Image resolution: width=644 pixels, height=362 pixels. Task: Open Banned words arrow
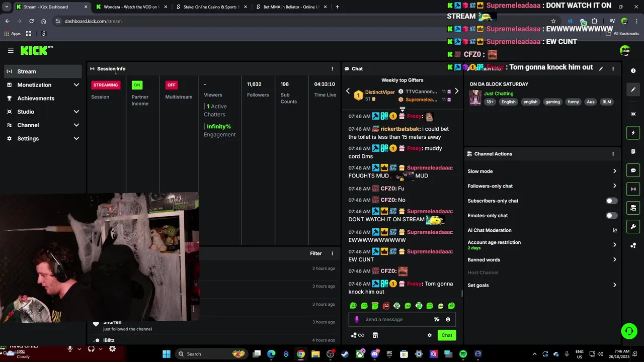point(614,260)
